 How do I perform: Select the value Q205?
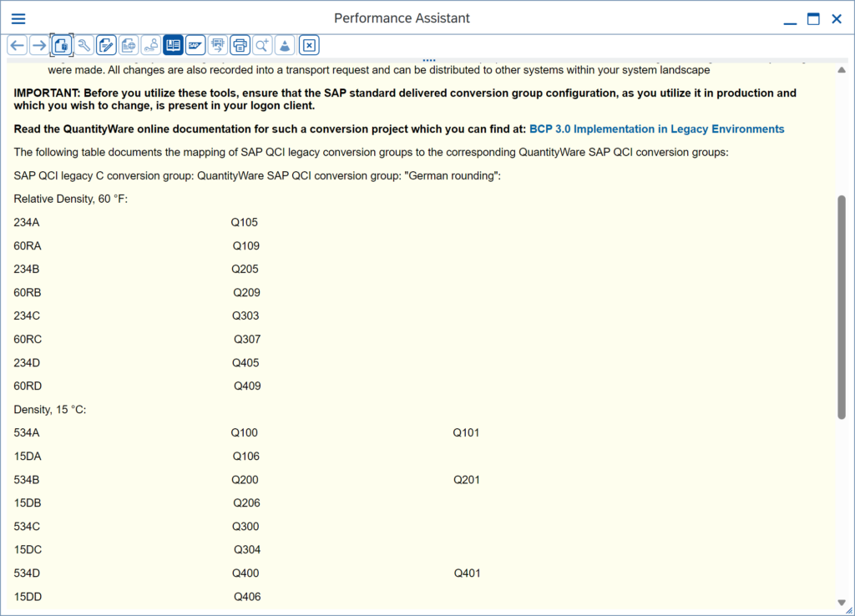[245, 270]
